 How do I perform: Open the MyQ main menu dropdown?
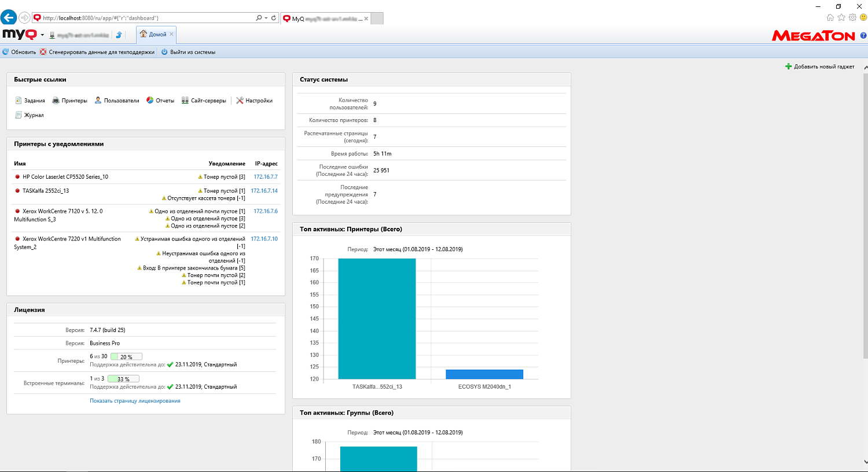(42, 35)
